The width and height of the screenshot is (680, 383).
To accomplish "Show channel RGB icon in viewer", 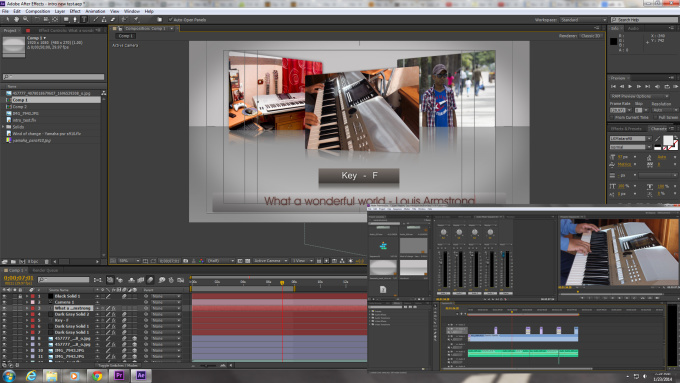I will pyautogui.click(x=201, y=261).
